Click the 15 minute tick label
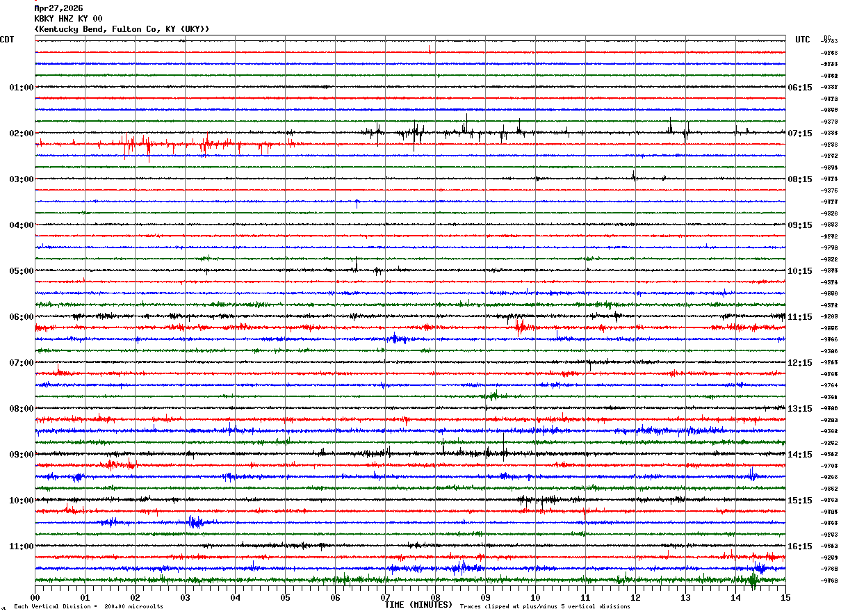 (785, 597)
